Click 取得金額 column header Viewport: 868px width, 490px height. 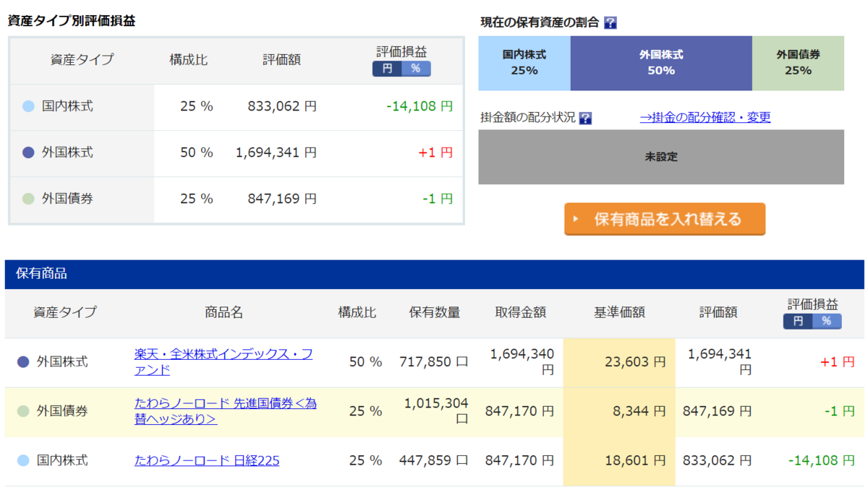pyautogui.click(x=521, y=313)
